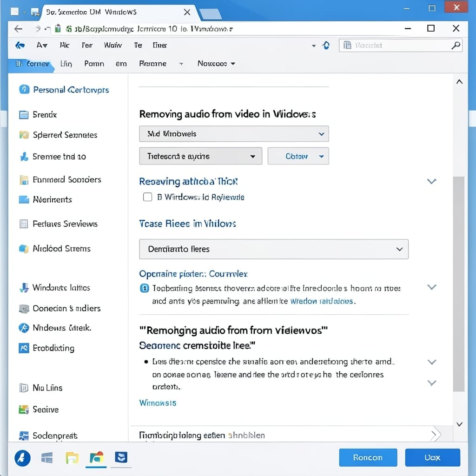The height and width of the screenshot is (476, 476).
Task: Open the small arrow dropdown after Plreome
Action: coord(181,64)
